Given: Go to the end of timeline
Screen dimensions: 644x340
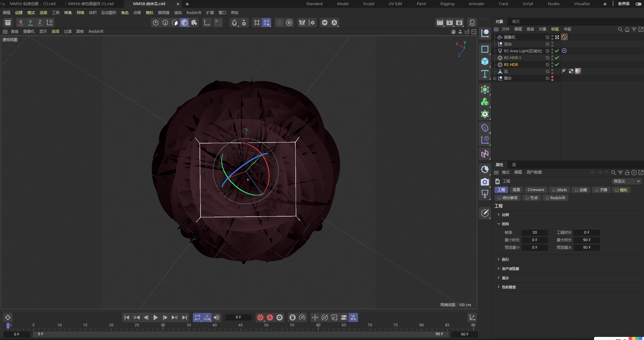Looking at the screenshot, I should [184, 317].
